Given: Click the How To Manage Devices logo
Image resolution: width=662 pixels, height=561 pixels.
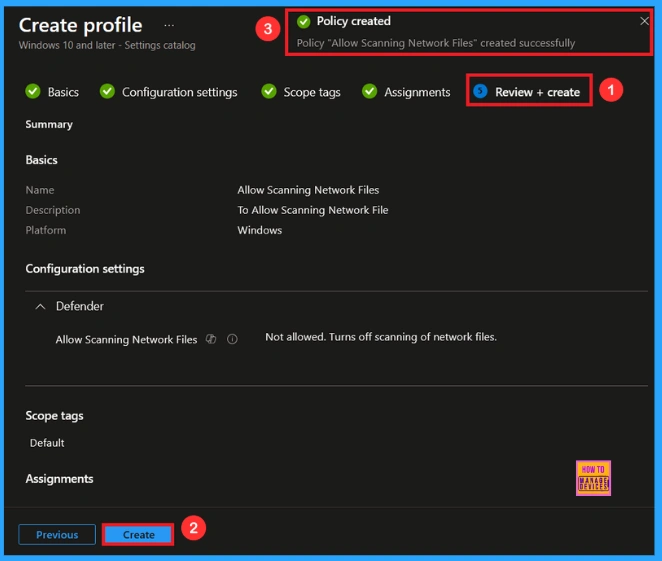Looking at the screenshot, I should [x=593, y=478].
